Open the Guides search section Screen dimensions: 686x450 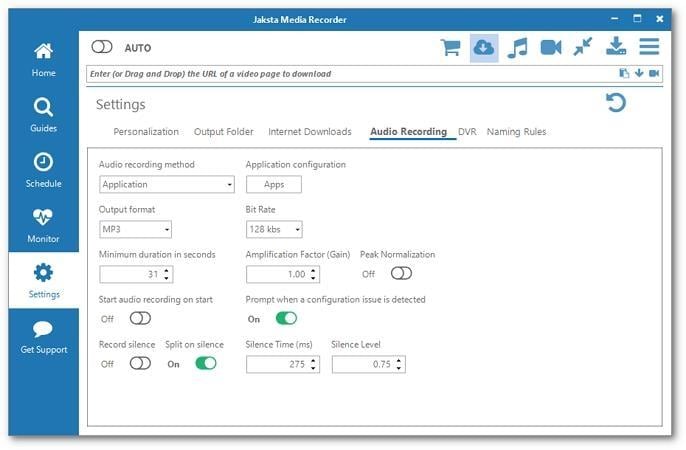43,115
